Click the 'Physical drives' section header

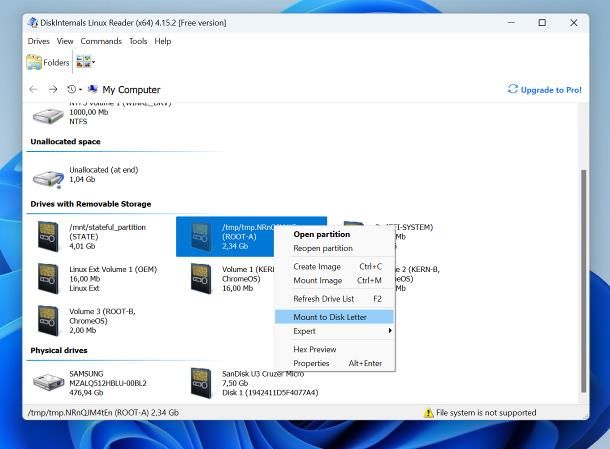(59, 350)
